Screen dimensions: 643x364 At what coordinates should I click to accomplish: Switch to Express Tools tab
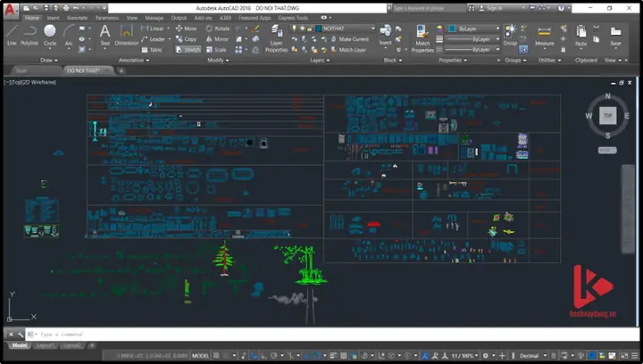point(293,18)
